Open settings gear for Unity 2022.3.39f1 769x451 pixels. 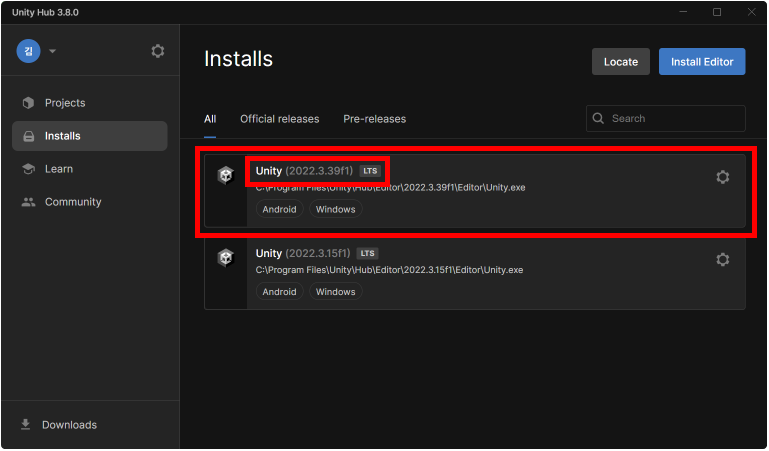pyautogui.click(x=722, y=177)
